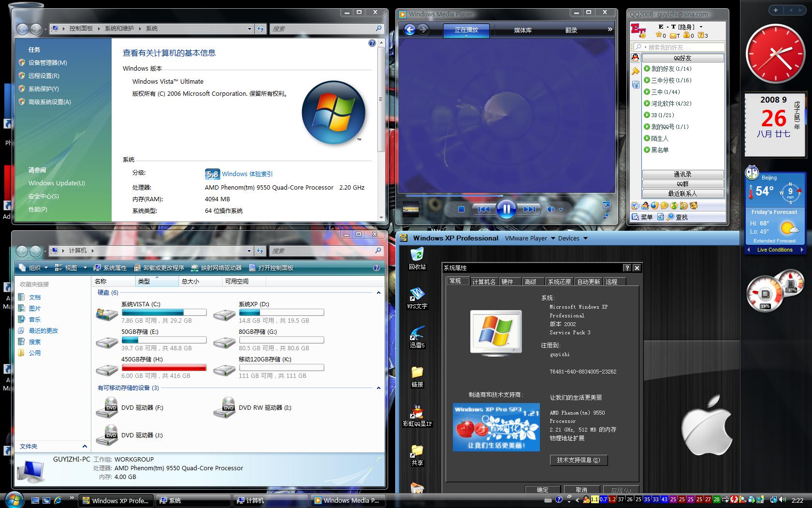Click QQ money bag icon

pyautogui.click(x=686, y=35)
